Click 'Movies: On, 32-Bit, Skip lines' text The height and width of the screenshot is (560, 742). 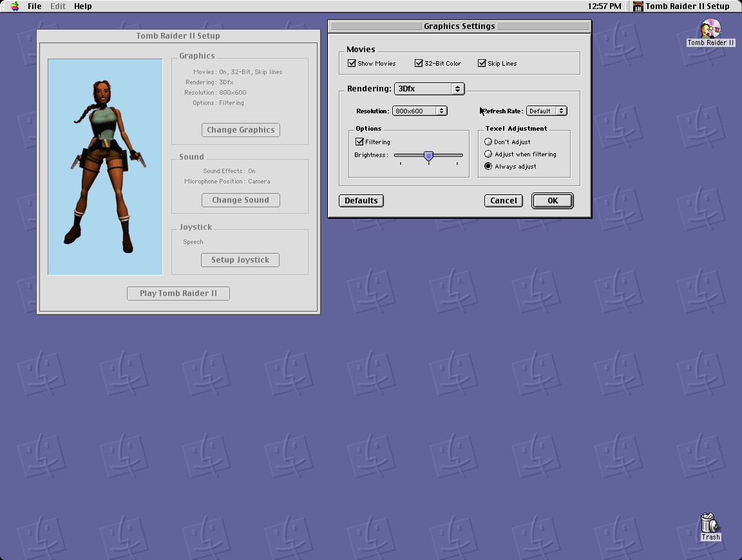(238, 72)
